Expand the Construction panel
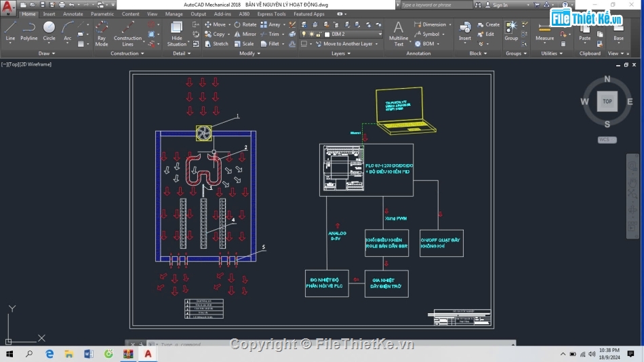Screen dimensions: 644x362 coord(127,54)
